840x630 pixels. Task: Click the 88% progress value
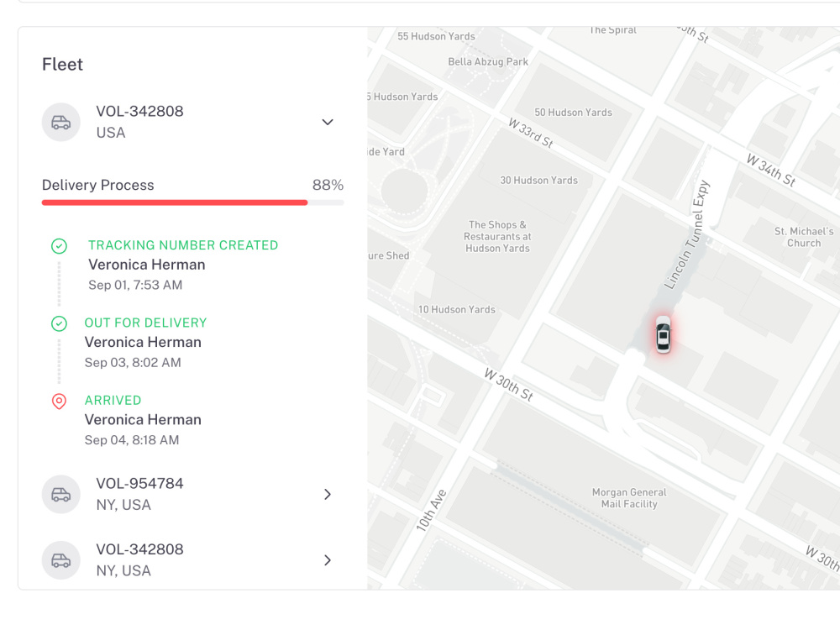(328, 185)
